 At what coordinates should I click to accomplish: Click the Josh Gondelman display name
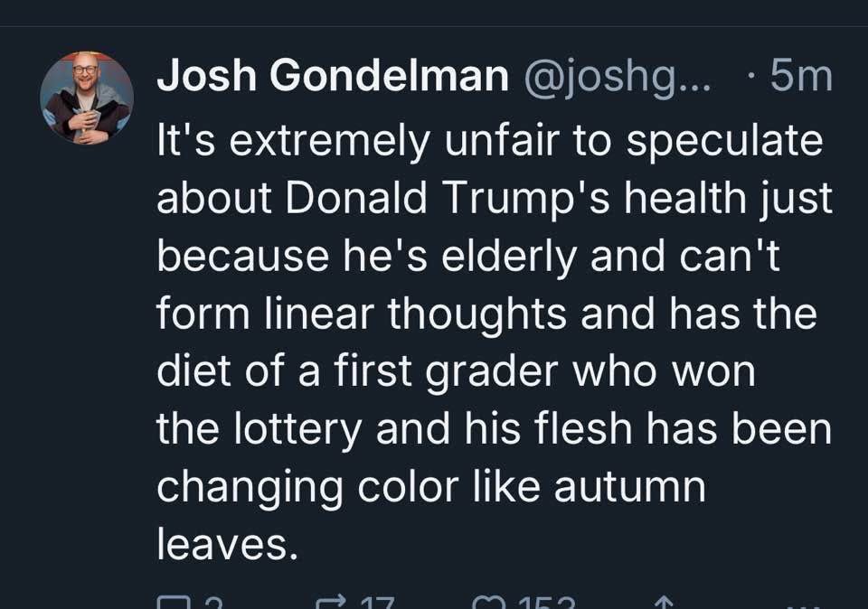pyautogui.click(x=333, y=77)
